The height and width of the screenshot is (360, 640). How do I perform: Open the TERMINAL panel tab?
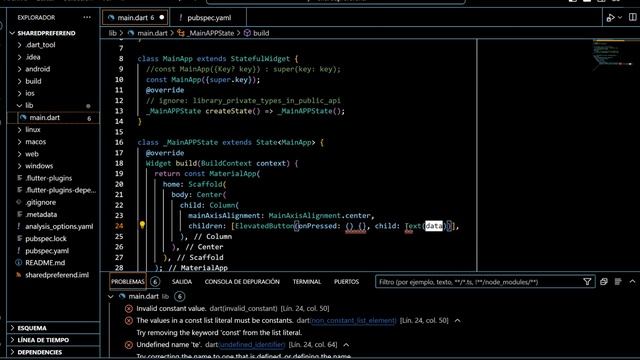click(307, 282)
